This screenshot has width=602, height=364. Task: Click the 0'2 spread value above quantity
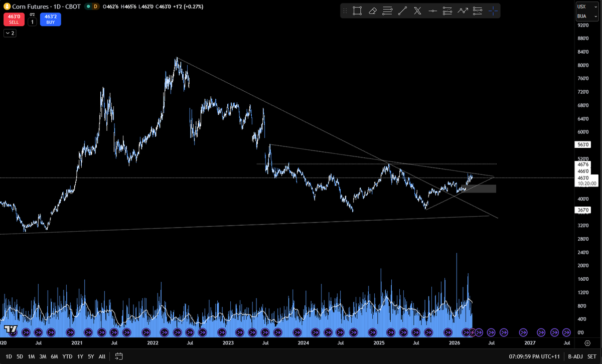(32, 16)
